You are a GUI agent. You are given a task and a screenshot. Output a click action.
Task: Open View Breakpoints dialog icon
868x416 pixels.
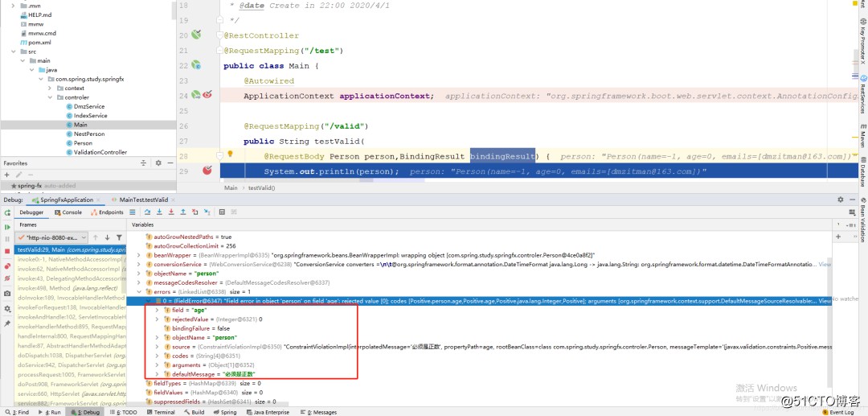7,266
